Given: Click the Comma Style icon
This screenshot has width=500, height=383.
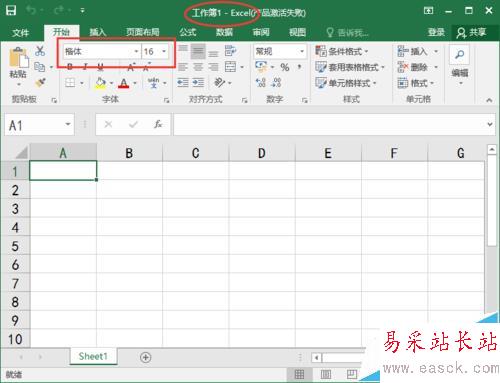Looking at the screenshot, I should coord(299,67).
